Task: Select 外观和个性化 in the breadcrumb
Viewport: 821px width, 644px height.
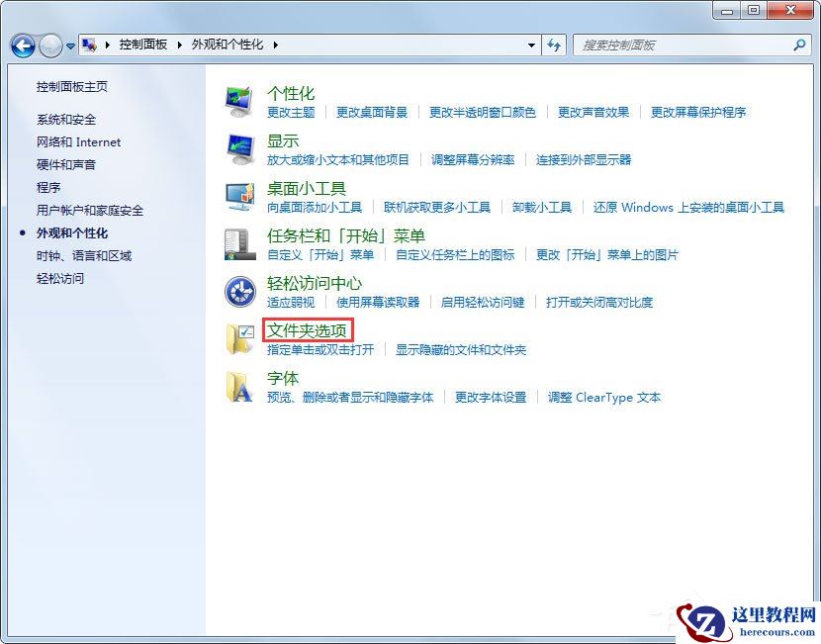Action: click(x=228, y=45)
